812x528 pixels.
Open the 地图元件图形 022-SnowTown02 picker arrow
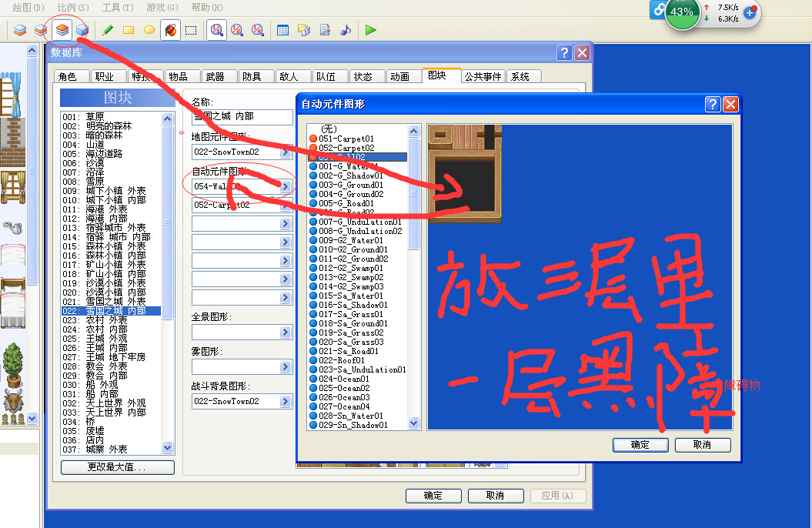point(286,152)
